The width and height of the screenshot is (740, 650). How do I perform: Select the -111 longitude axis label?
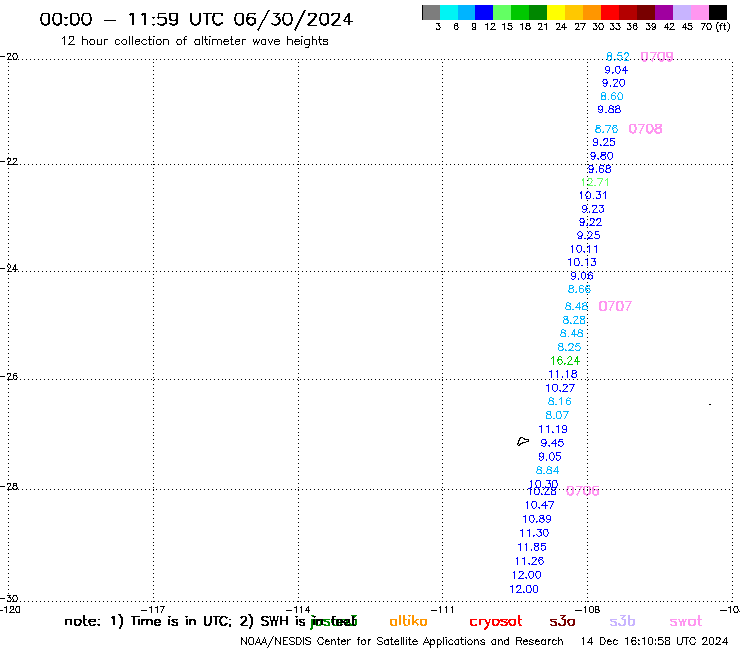443,609
